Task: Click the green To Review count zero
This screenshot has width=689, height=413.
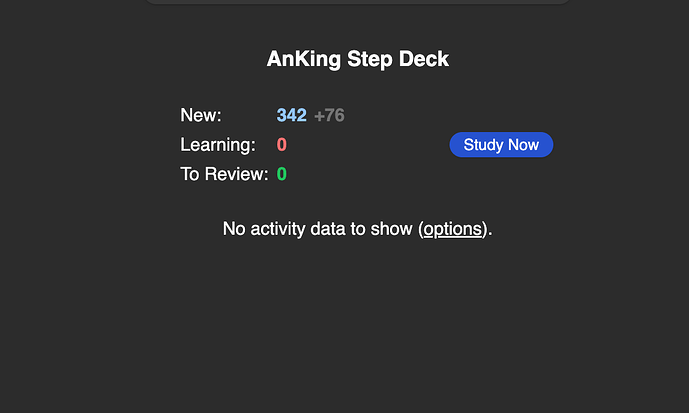Action: coord(282,174)
